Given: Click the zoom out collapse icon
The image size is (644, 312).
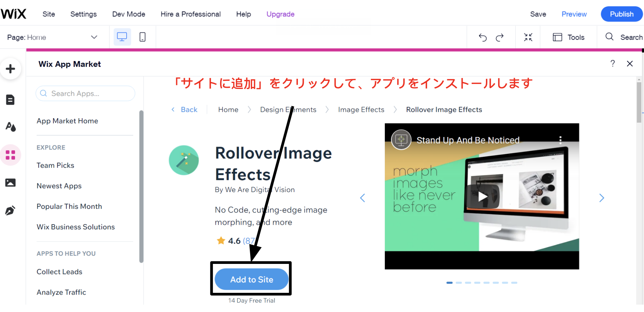Looking at the screenshot, I should [x=528, y=37].
